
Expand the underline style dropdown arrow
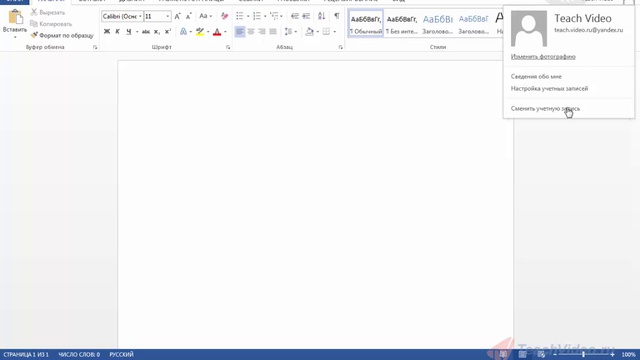137,31
